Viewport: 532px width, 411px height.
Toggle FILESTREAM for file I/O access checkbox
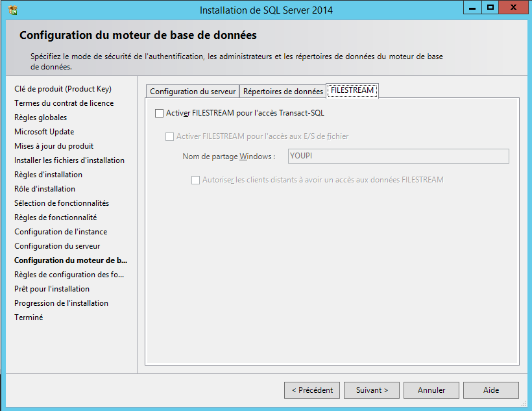169,136
